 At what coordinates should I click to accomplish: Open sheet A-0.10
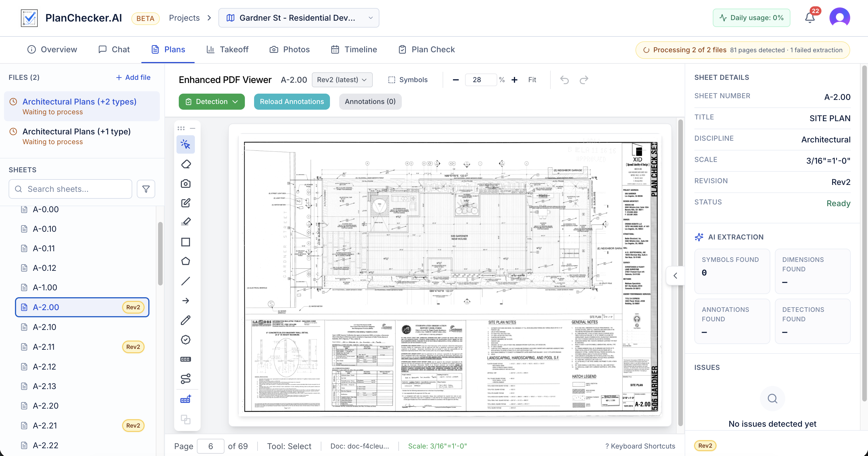82,229
